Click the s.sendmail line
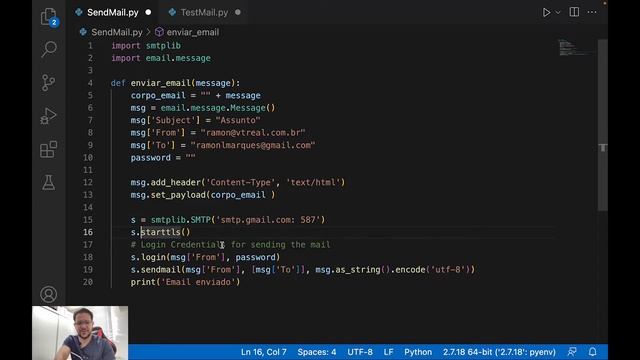This screenshot has height=360, width=640. [303, 270]
